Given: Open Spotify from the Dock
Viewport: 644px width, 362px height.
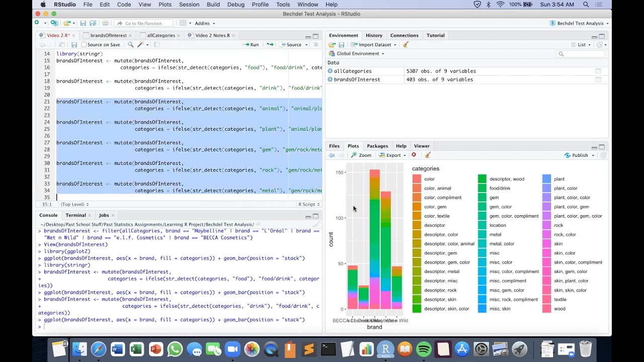Looking at the screenshot, I should pos(424,349).
